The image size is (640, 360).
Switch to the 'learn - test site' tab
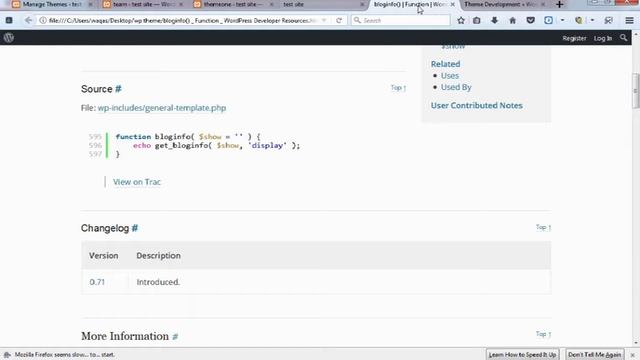[143, 4]
